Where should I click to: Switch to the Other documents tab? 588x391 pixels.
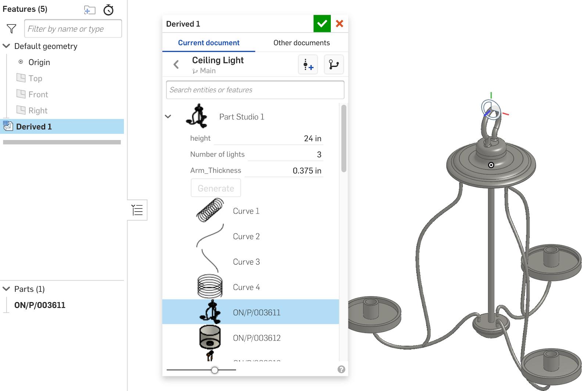coord(301,43)
